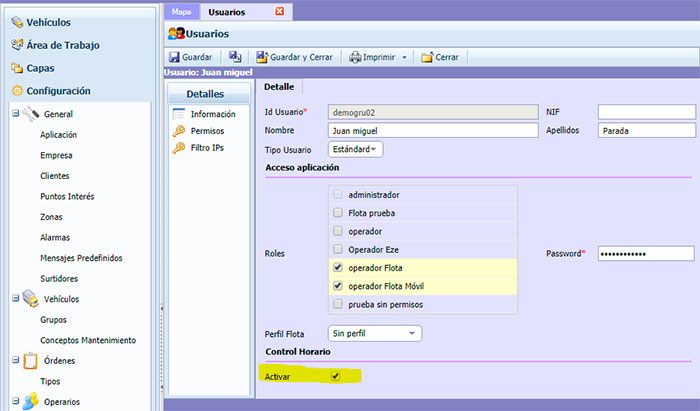Click the Apellidos input field
The image size is (700, 411).
point(646,131)
